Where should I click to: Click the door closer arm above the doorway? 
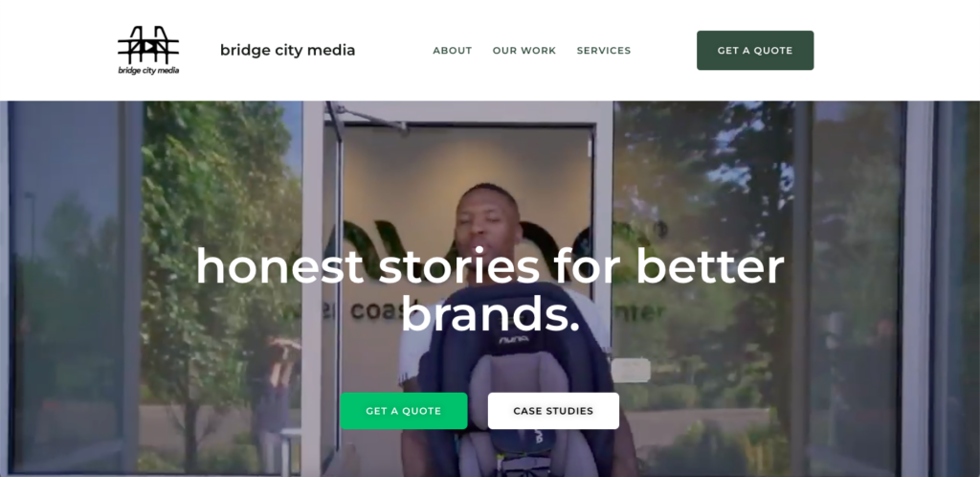point(368,118)
